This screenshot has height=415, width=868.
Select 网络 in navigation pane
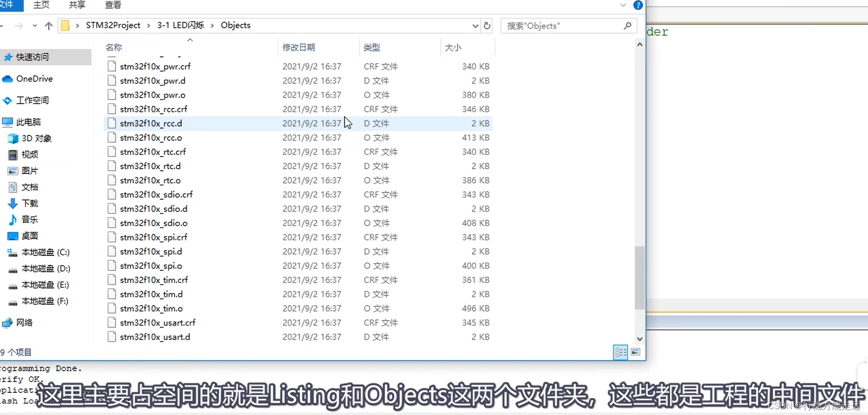tap(24, 322)
